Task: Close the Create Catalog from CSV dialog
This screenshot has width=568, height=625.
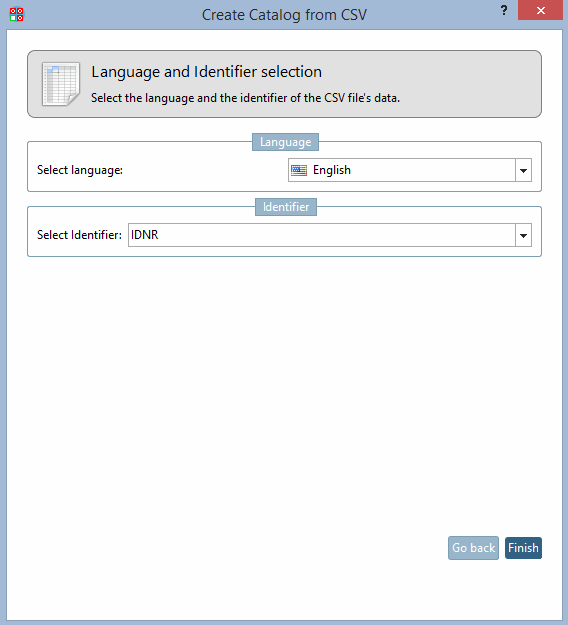Action: point(540,10)
